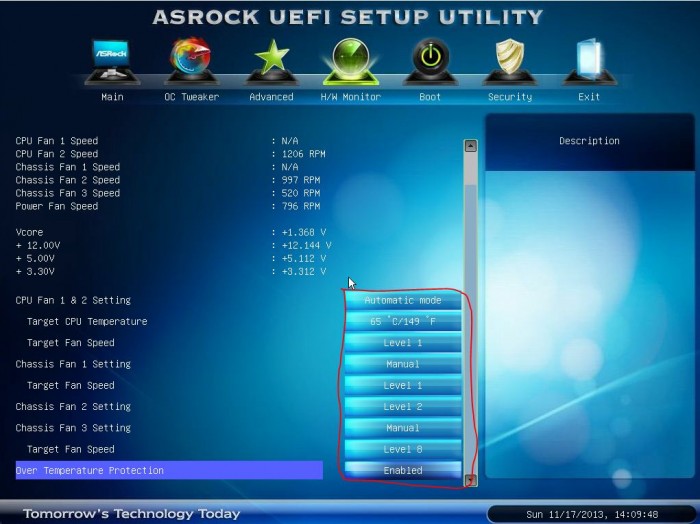Select the H/W Monitor radar icon

coord(351,62)
